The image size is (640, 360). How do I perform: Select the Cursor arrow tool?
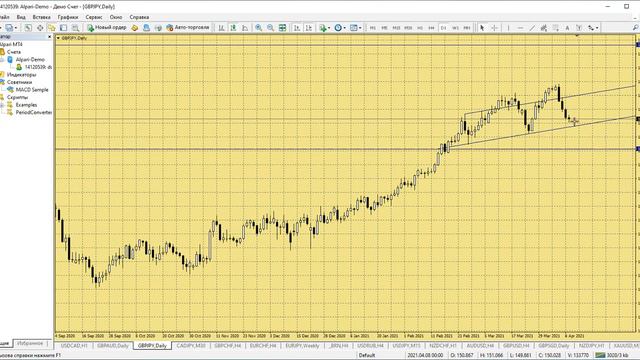482,28
